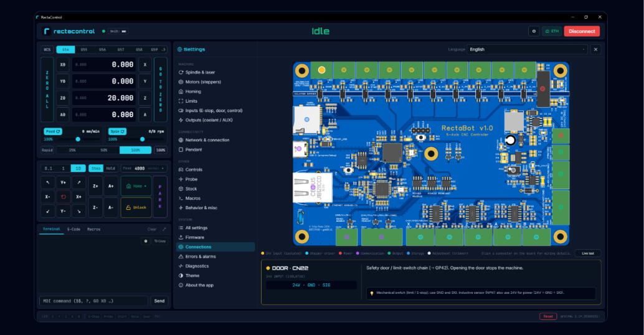The height and width of the screenshot is (335, 644).
Task: Jog diagonally down-right with arrow button
Action: 79,211
